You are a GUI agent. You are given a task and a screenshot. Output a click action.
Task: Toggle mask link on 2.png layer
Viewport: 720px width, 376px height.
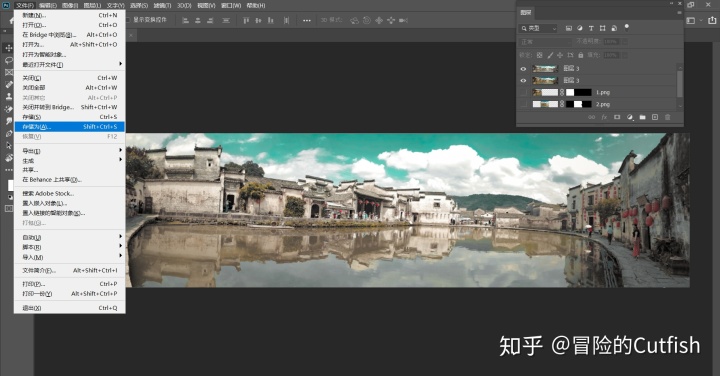[562, 104]
